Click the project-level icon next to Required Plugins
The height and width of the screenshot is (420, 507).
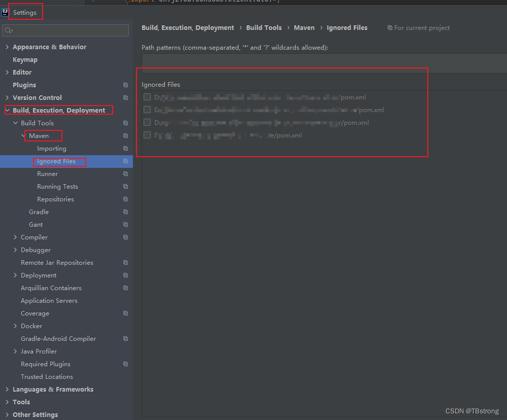click(125, 364)
